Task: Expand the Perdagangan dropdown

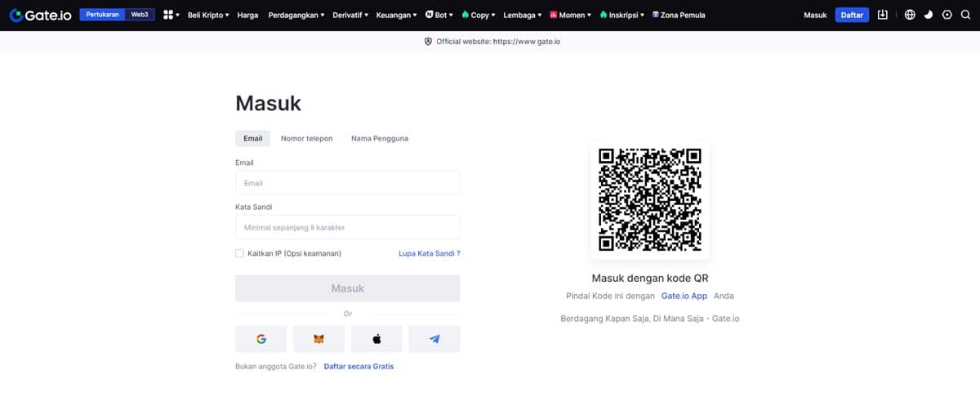Action: click(x=296, y=15)
